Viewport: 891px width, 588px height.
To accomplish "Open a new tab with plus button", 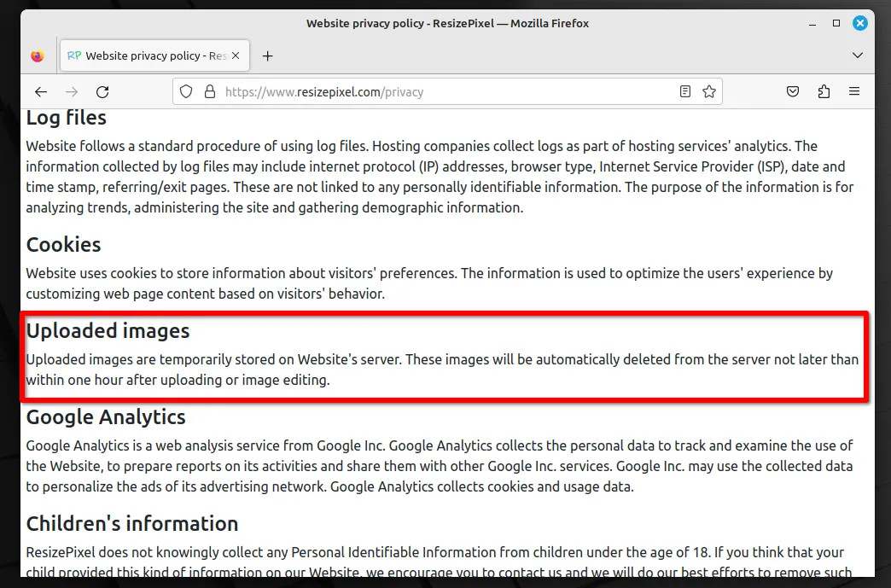I will (268, 55).
